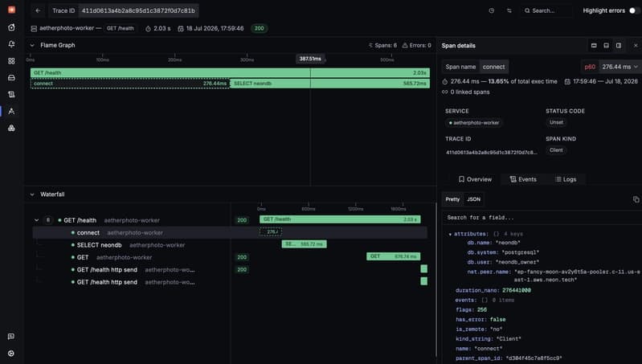Open the storage drive icon in sidebar
This screenshot has width=642, height=364.
[x=11, y=77]
